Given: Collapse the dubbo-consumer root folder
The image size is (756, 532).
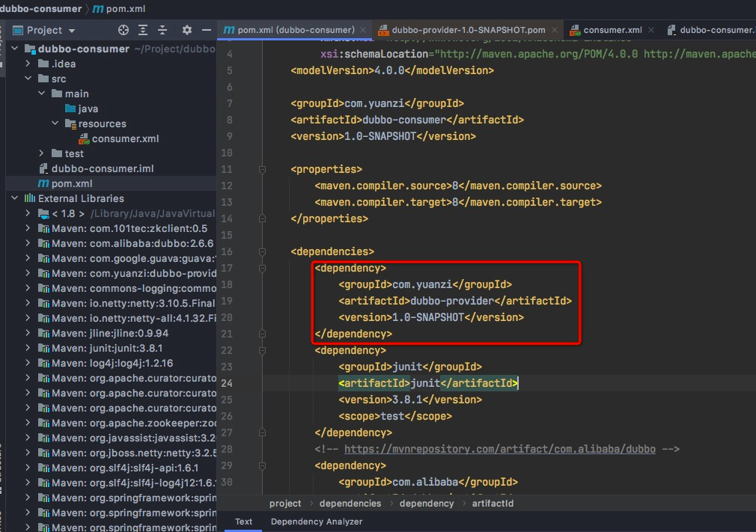Looking at the screenshot, I should (x=15, y=48).
